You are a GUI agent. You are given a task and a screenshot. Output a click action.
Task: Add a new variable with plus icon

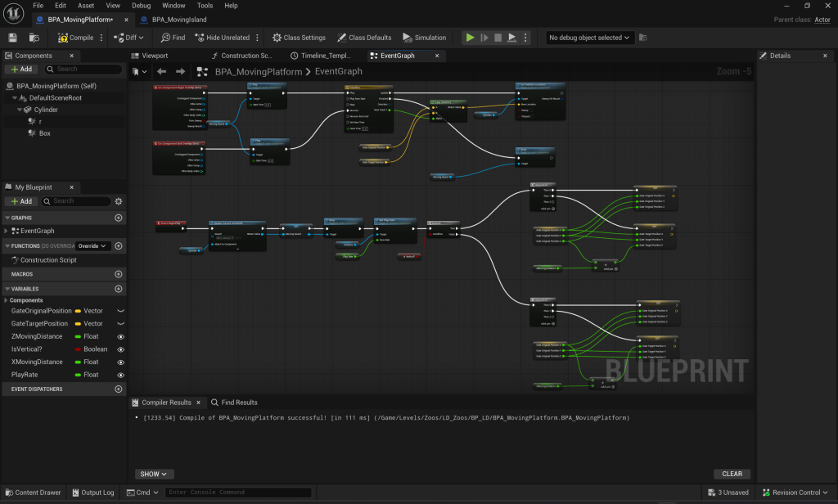click(119, 289)
